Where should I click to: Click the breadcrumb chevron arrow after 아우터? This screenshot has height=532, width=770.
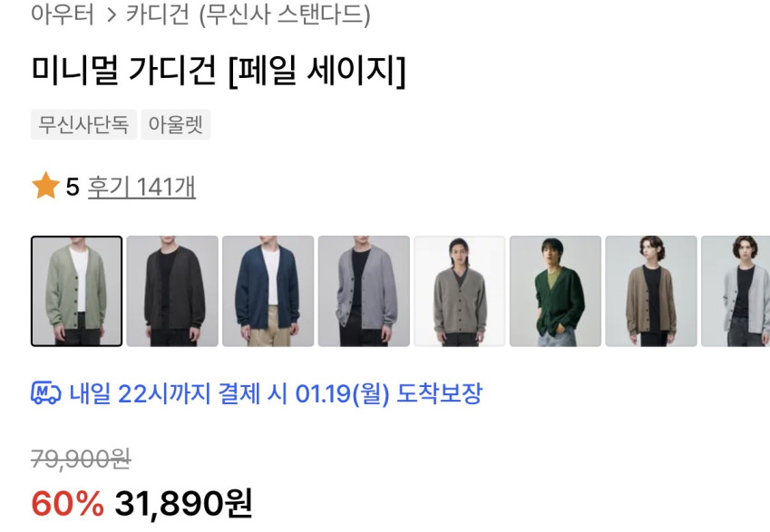(x=112, y=15)
